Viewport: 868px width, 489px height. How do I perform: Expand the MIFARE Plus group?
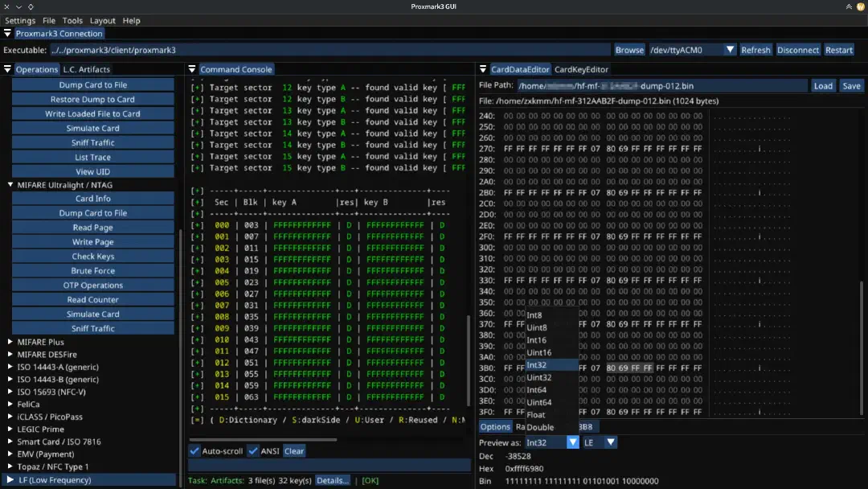[x=10, y=342]
